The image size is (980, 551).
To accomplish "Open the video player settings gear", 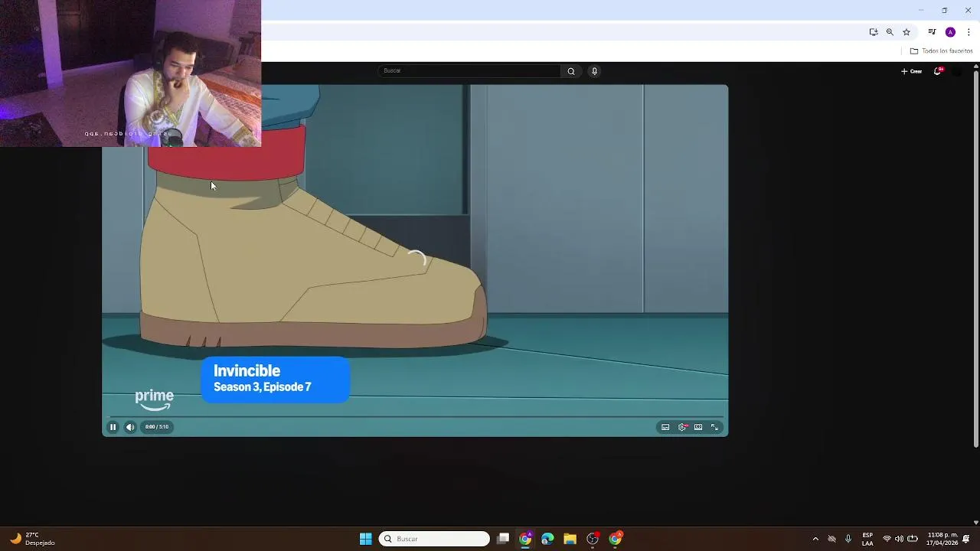I will point(682,427).
